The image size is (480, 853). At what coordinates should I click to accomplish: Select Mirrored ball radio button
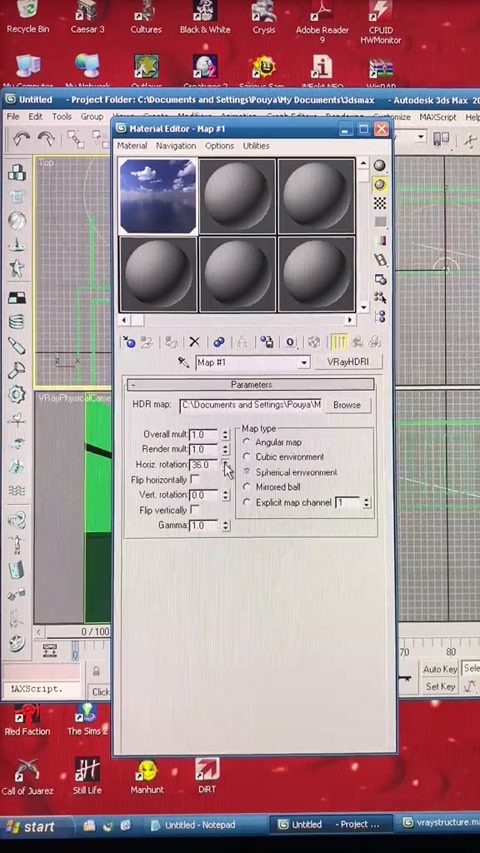(x=247, y=487)
